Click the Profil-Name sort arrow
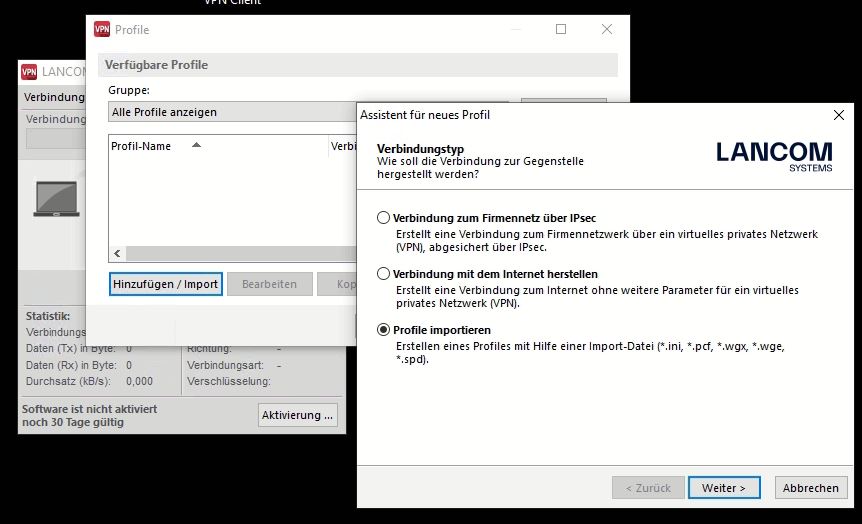Viewport: 862px width, 524px height. point(196,146)
